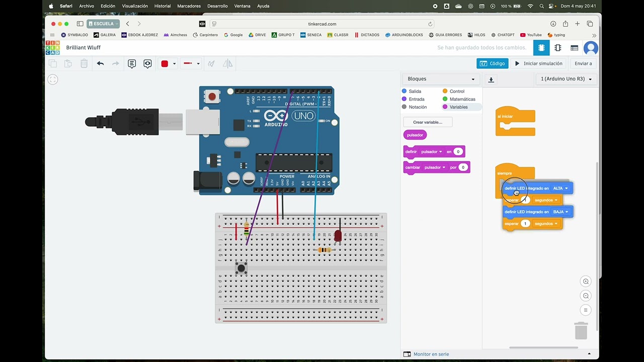Viewport: 644px width, 362px height.
Task: Select Matemáticas block category
Action: point(459,99)
